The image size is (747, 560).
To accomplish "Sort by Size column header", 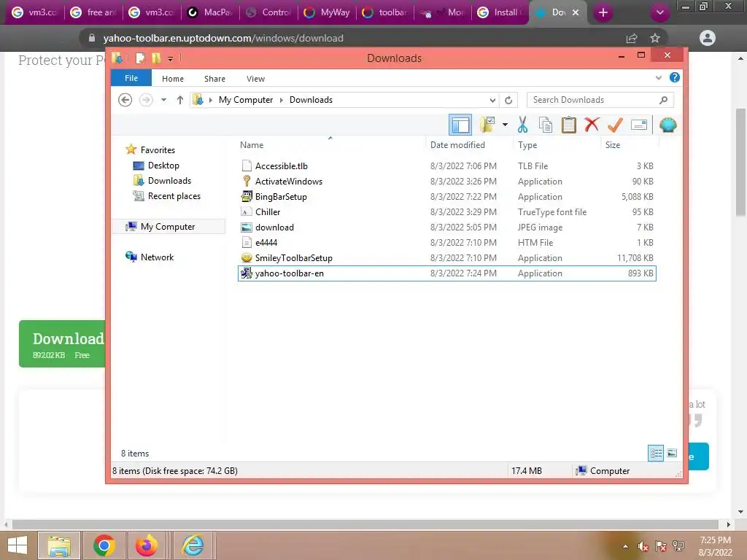I will click(630, 145).
